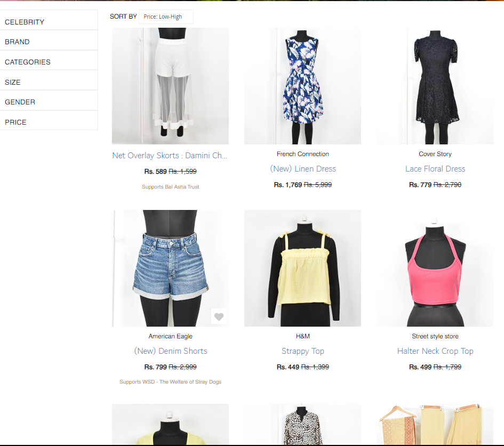Screen dimensions: 504x446
Task: View the pink halter crop top image
Action: pyautogui.click(x=435, y=268)
